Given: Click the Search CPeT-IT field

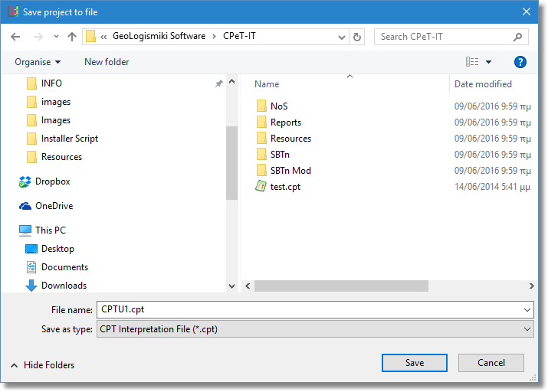Looking at the screenshot, I should 445,37.
